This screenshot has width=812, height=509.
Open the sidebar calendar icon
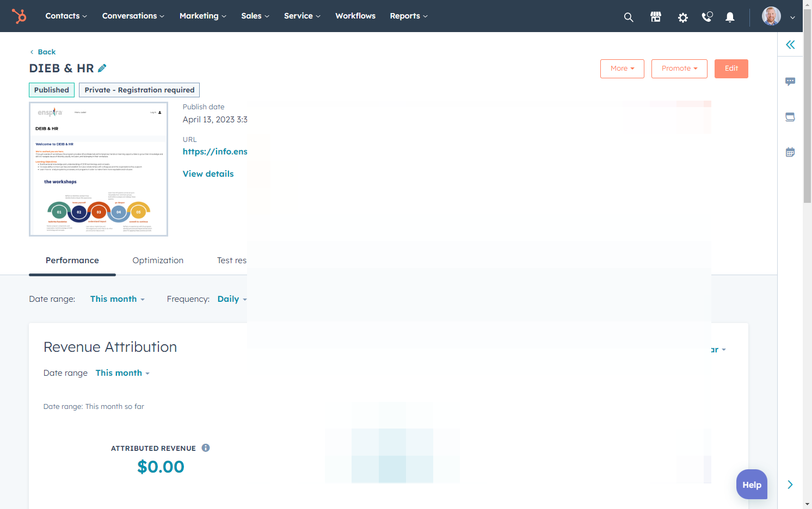coord(790,152)
